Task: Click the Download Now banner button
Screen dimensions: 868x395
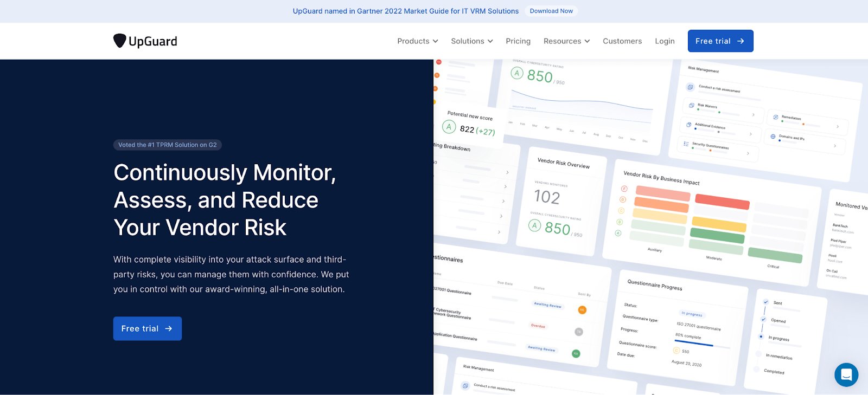Action: 551,11
